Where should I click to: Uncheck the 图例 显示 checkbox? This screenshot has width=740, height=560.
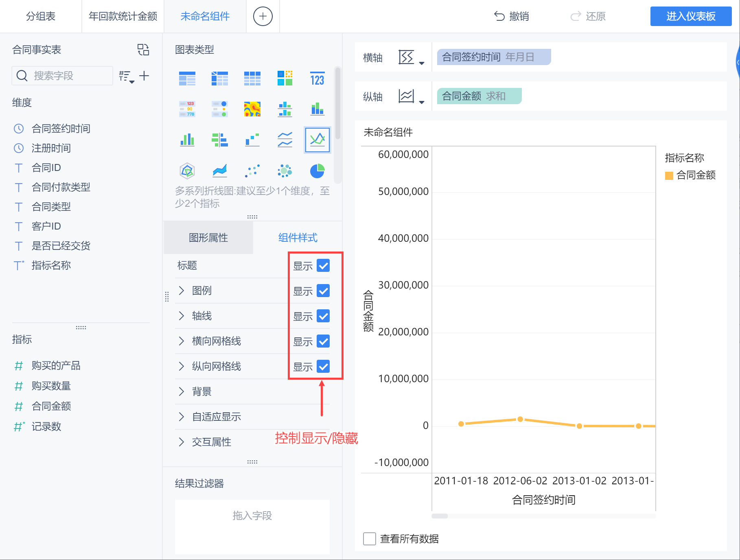323,291
